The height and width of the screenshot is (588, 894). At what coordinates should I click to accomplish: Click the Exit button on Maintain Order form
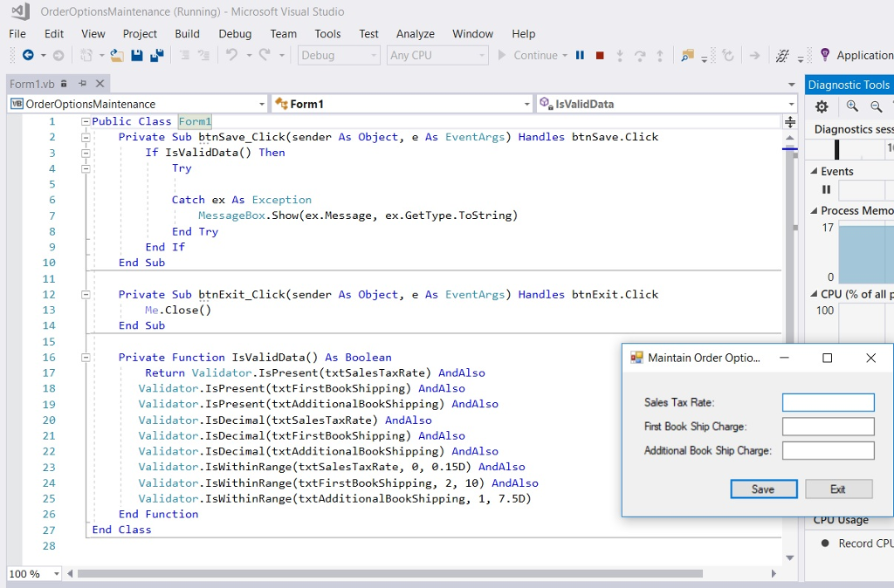[x=838, y=489]
